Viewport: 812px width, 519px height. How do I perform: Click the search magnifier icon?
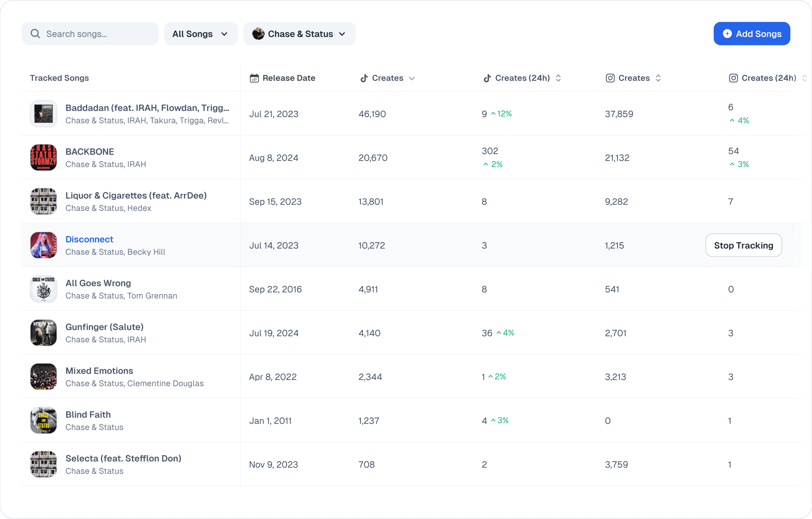[x=35, y=34]
